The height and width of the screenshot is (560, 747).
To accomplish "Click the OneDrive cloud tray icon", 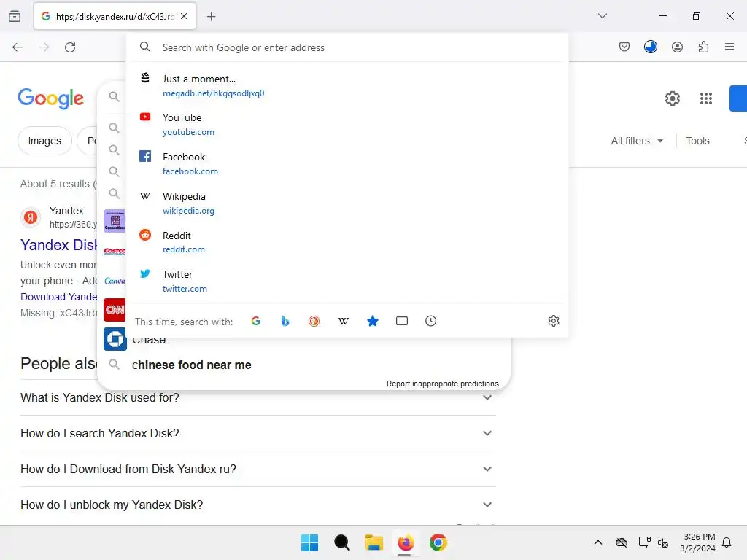I will pos(622,542).
